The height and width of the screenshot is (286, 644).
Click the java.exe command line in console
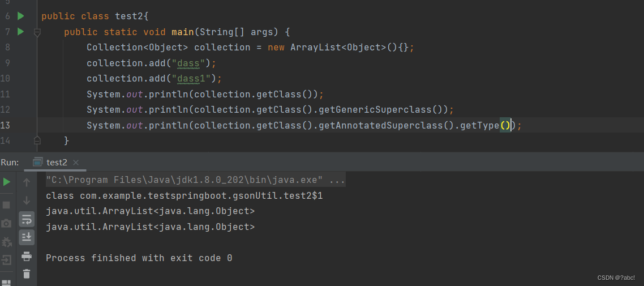pos(195,180)
